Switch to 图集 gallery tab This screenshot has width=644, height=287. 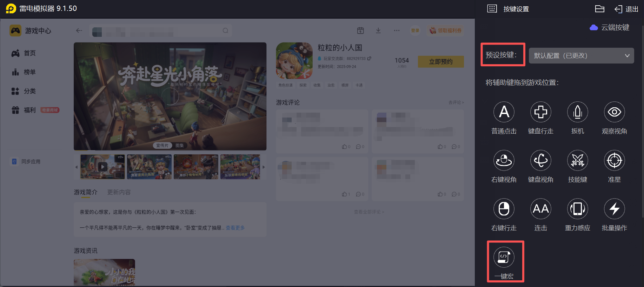click(180, 146)
